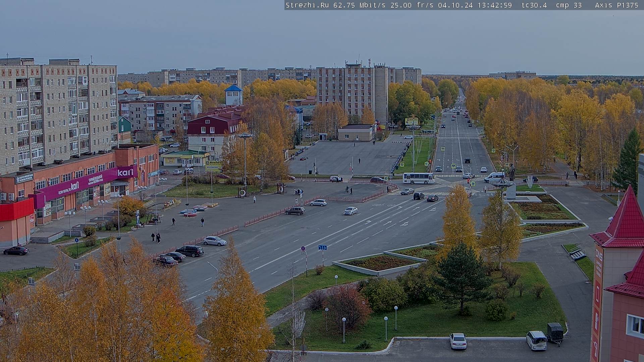644x362 pixels.
Task: Click the "25.00 fr/s" frame rate value
Action: (412, 5)
